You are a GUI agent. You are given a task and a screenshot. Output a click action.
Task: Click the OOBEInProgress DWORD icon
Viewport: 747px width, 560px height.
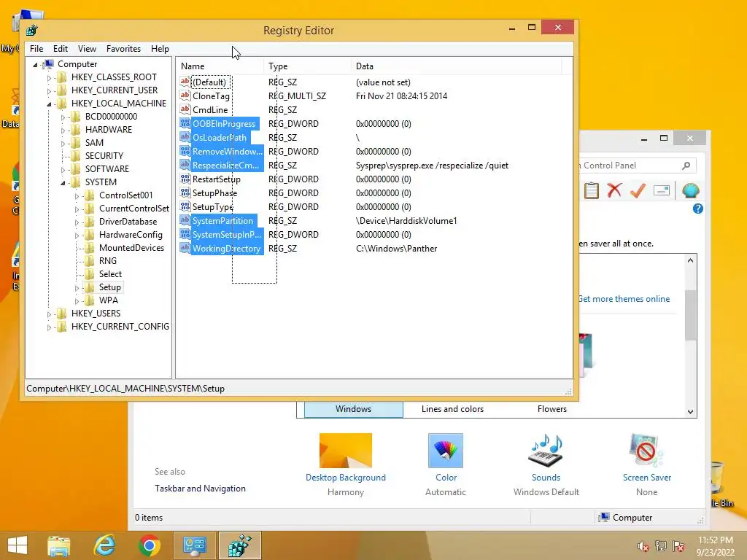(x=185, y=123)
